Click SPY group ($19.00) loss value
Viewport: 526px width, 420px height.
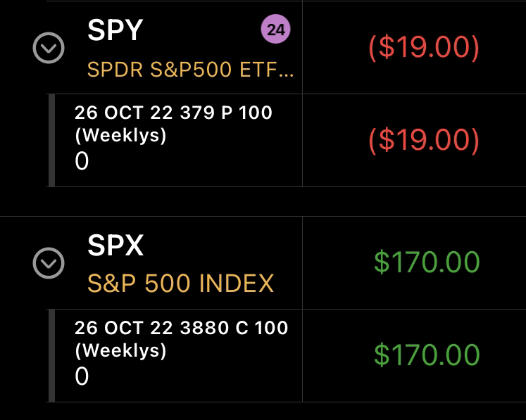[424, 48]
